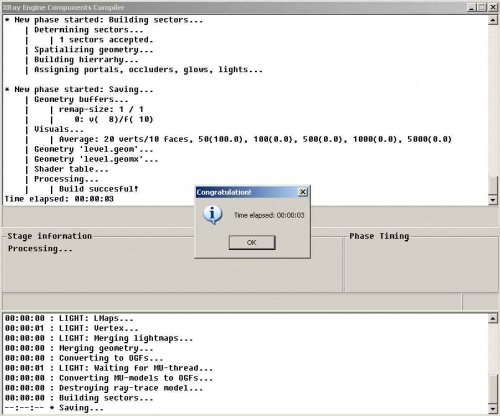Select log row 'Converting to OGFs...'

(84, 358)
